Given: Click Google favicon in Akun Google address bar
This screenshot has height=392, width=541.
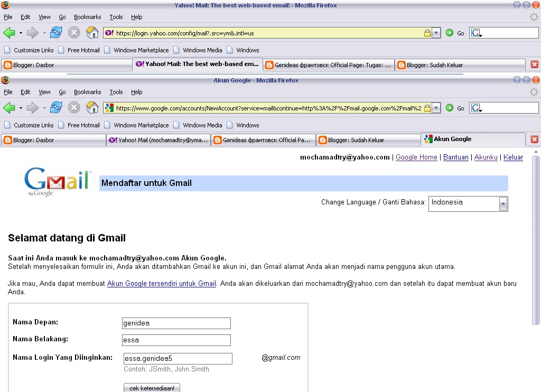Looking at the screenshot, I should (109, 108).
